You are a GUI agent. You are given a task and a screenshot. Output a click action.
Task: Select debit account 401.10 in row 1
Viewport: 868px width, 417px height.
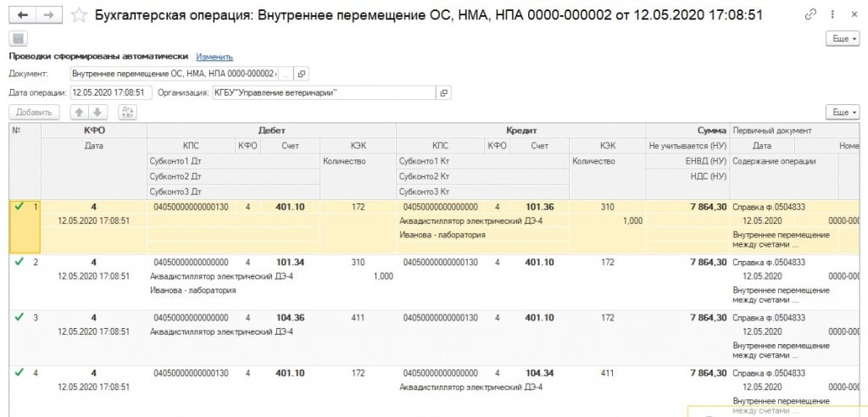click(290, 207)
